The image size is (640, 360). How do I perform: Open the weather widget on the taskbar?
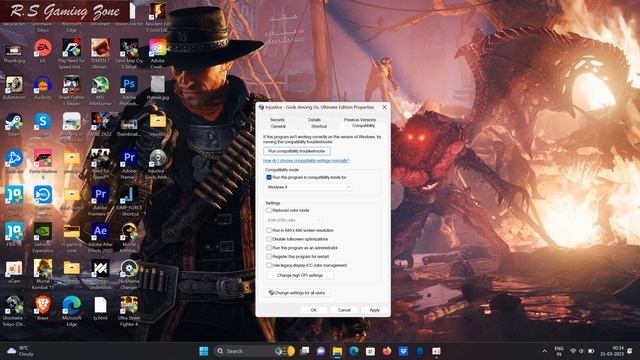click(x=20, y=351)
